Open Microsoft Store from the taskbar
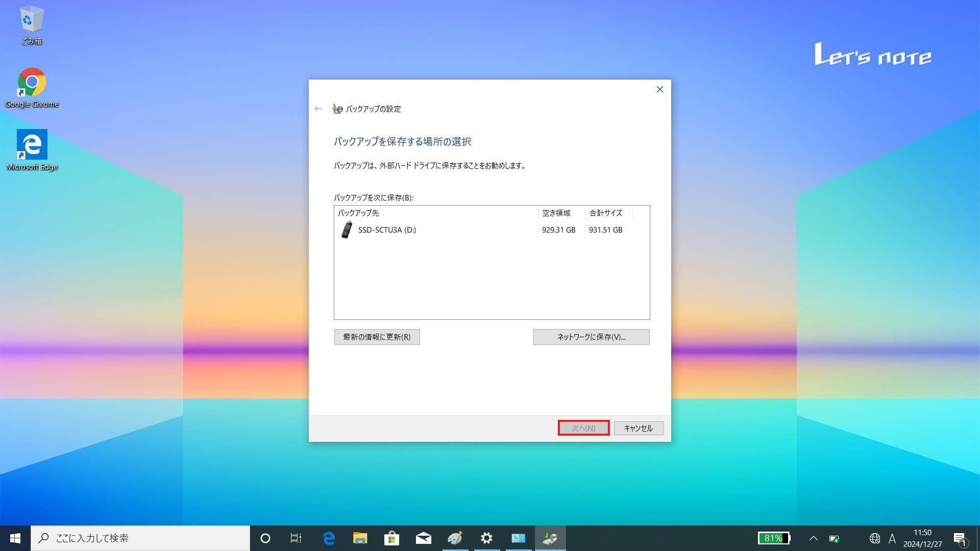 pos(391,538)
